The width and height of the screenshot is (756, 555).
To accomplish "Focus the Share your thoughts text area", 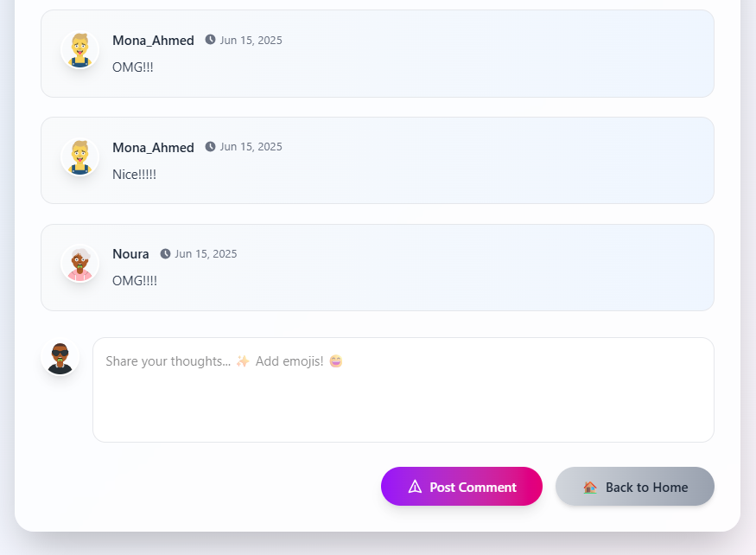I will tap(403, 390).
